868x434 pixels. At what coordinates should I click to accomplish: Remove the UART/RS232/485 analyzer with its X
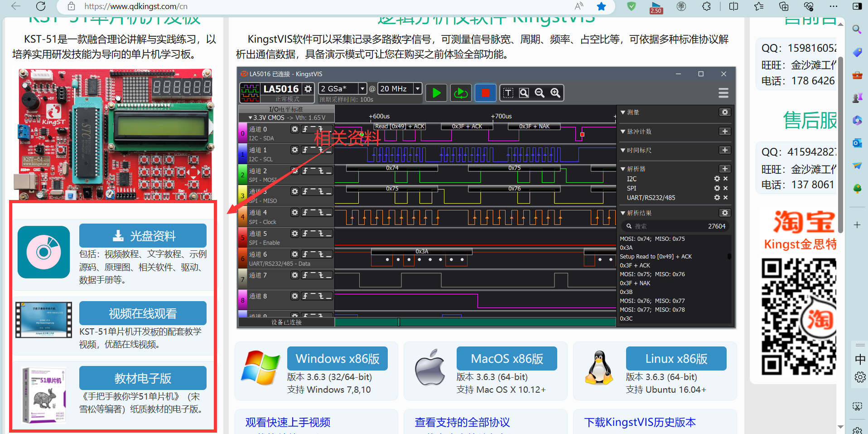point(725,198)
